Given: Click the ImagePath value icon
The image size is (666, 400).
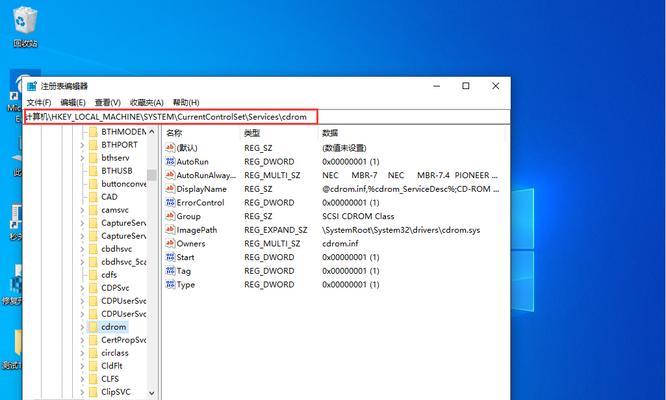Looking at the screenshot, I should (x=170, y=230).
